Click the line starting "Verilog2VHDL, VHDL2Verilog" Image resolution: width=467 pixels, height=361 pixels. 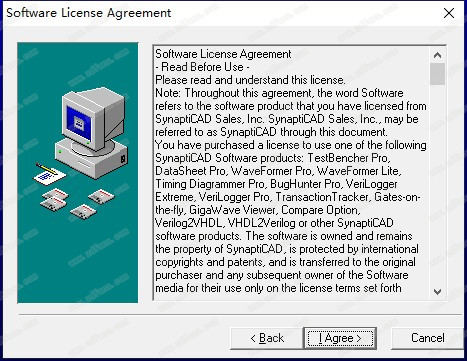(274, 223)
